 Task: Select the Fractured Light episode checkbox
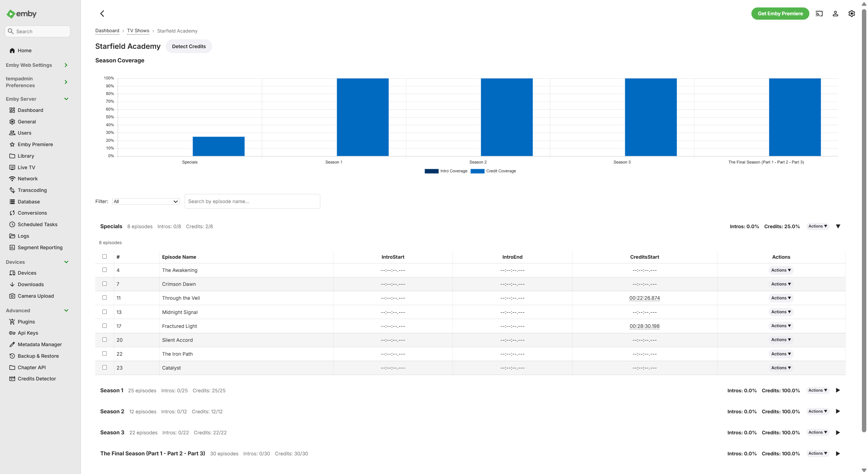pyautogui.click(x=104, y=326)
